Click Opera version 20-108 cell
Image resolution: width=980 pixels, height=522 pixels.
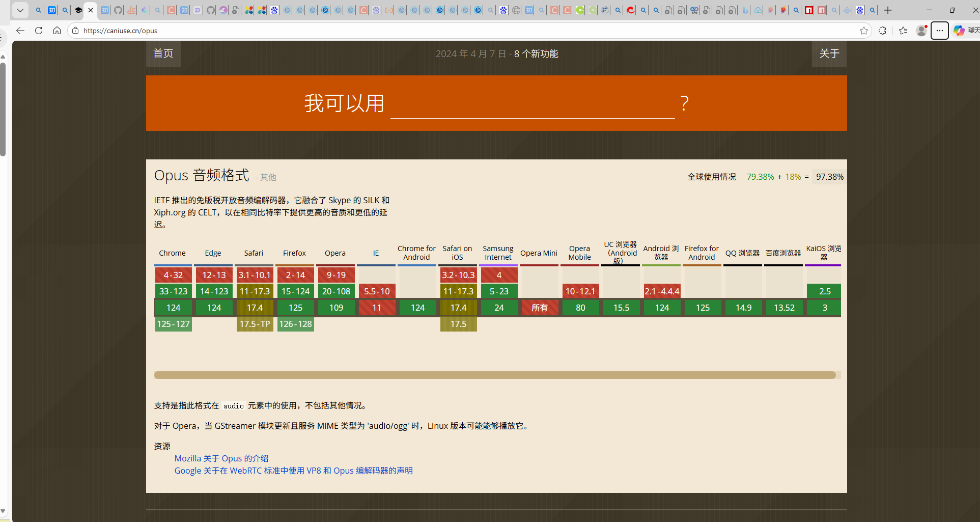click(337, 291)
